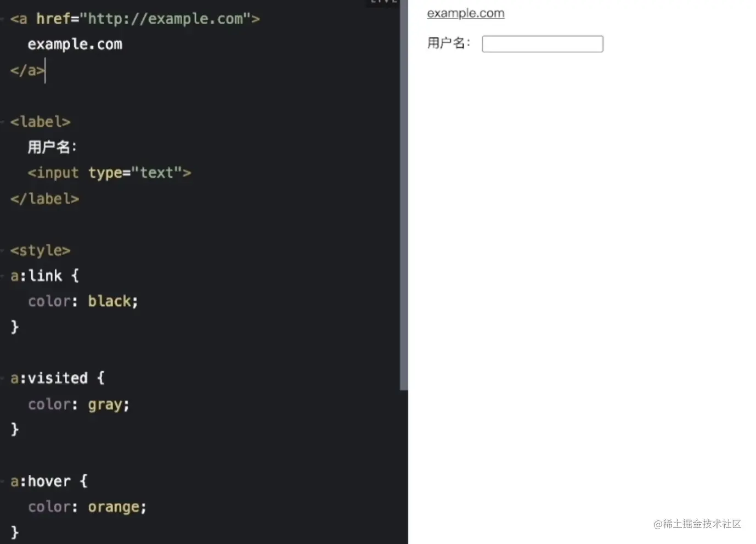
Task: Click the color: black; declaration
Action: pos(83,301)
